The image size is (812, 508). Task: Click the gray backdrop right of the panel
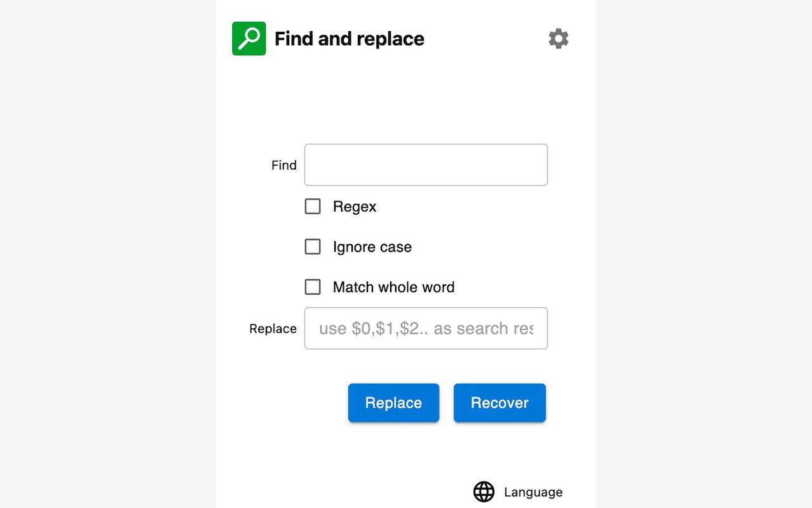click(x=704, y=254)
